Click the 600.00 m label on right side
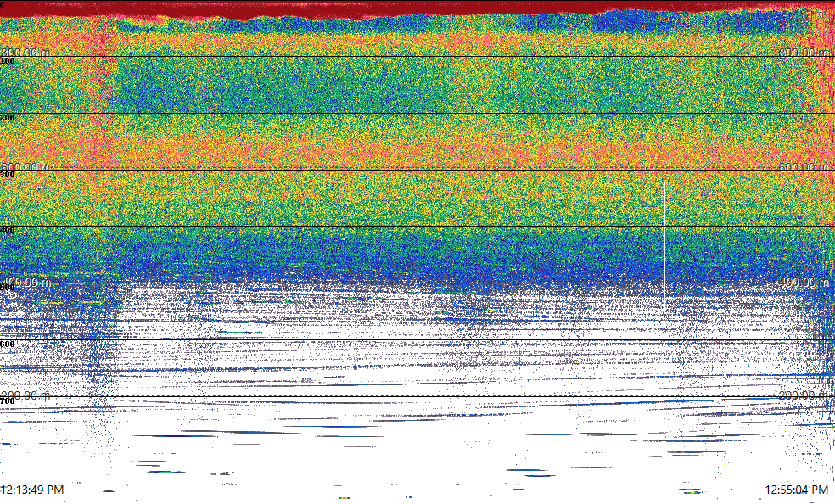 tap(804, 166)
